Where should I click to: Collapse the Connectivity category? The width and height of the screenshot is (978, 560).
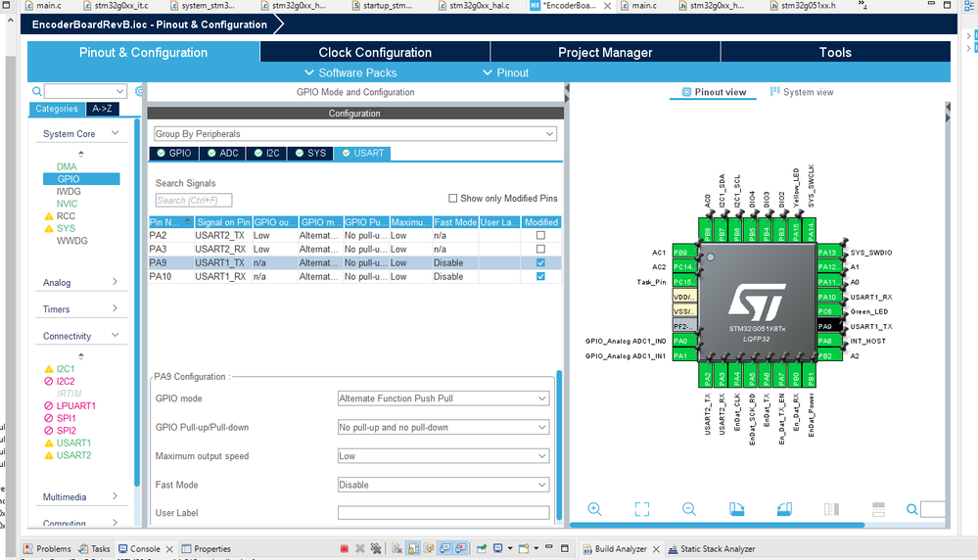[80, 336]
